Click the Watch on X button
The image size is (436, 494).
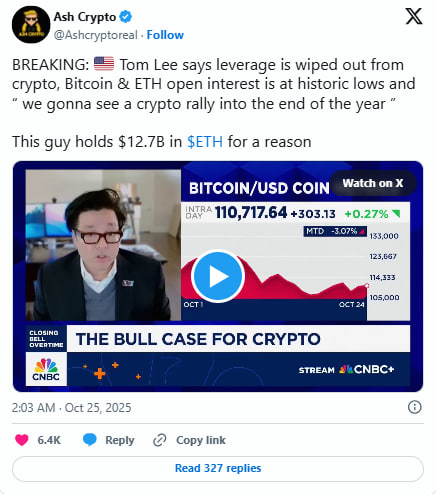[373, 183]
